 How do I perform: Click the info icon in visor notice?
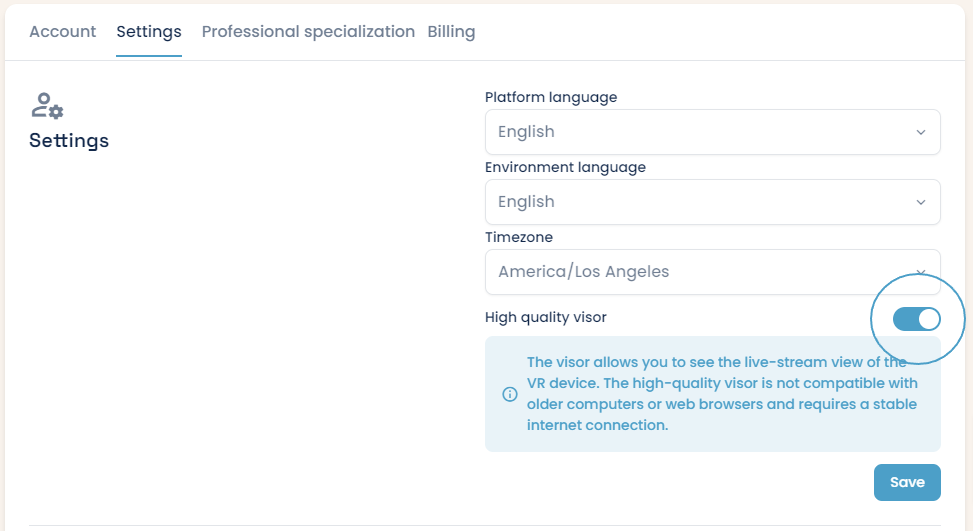point(510,394)
